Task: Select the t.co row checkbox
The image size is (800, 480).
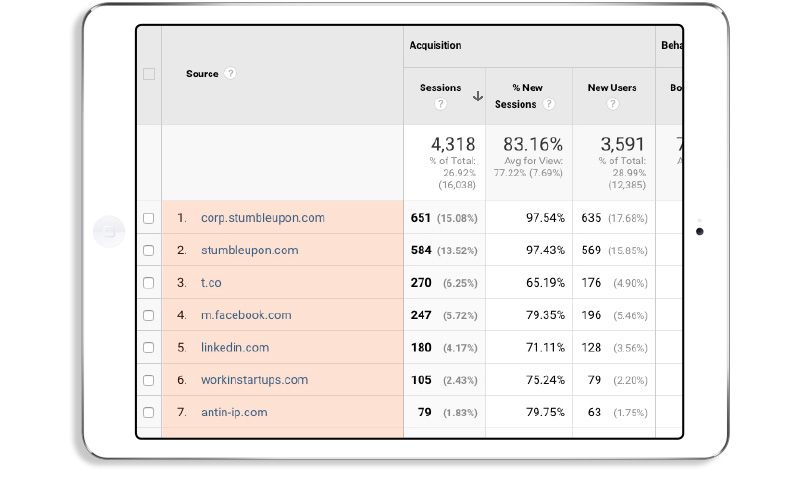Action: click(148, 283)
